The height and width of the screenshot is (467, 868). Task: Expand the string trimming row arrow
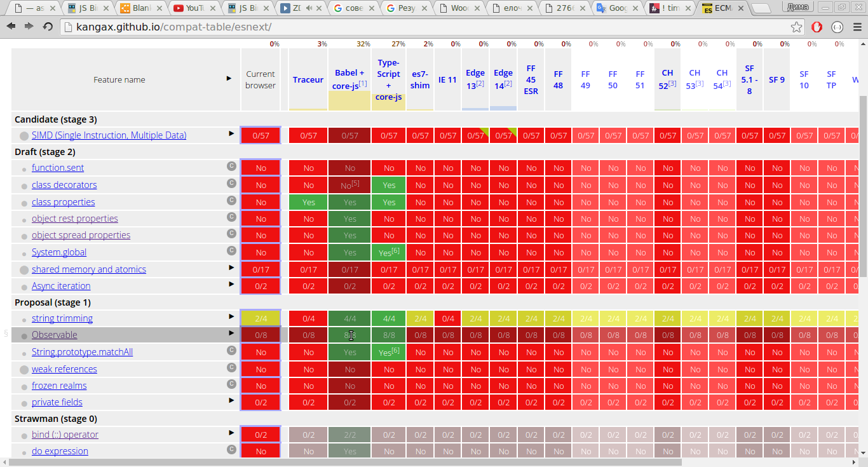tap(231, 317)
